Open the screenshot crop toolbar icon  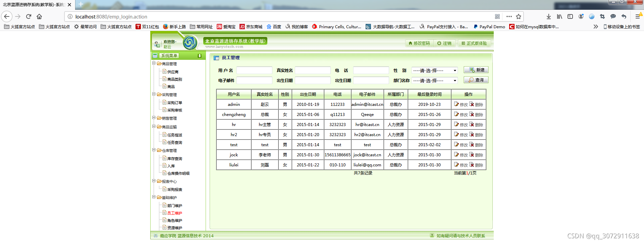point(602,16)
